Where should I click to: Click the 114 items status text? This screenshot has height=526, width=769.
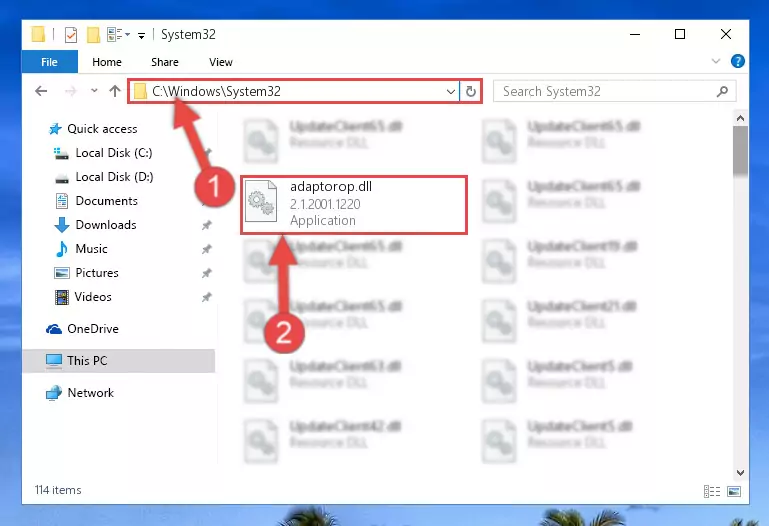[58, 490]
